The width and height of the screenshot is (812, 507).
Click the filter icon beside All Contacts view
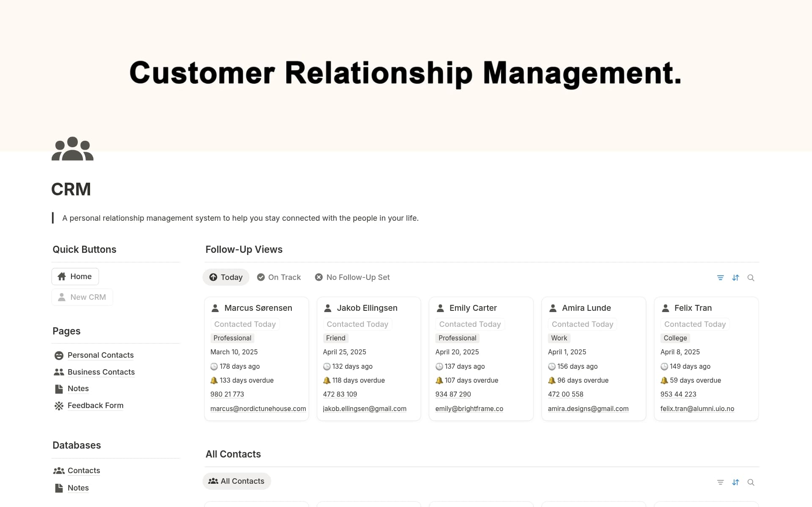721,482
